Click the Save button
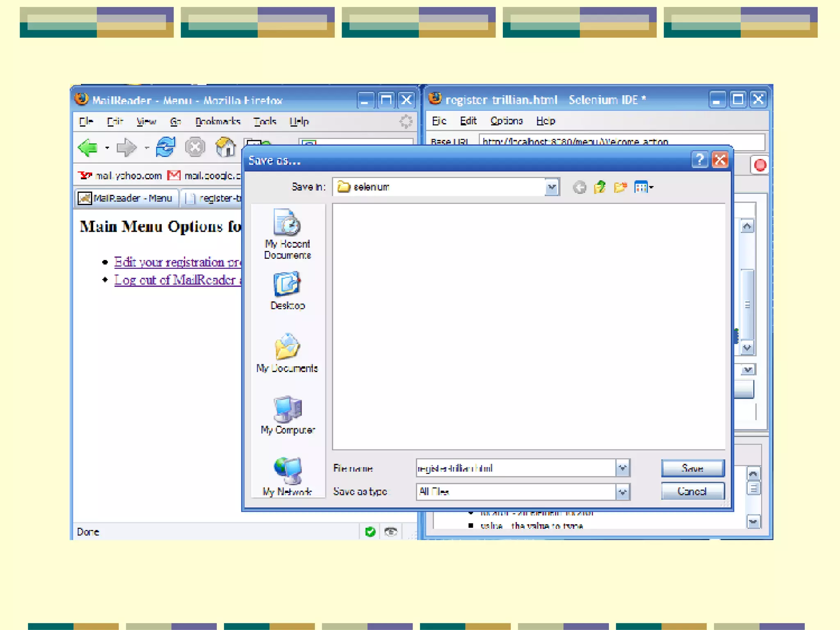The height and width of the screenshot is (630, 840). (692, 468)
